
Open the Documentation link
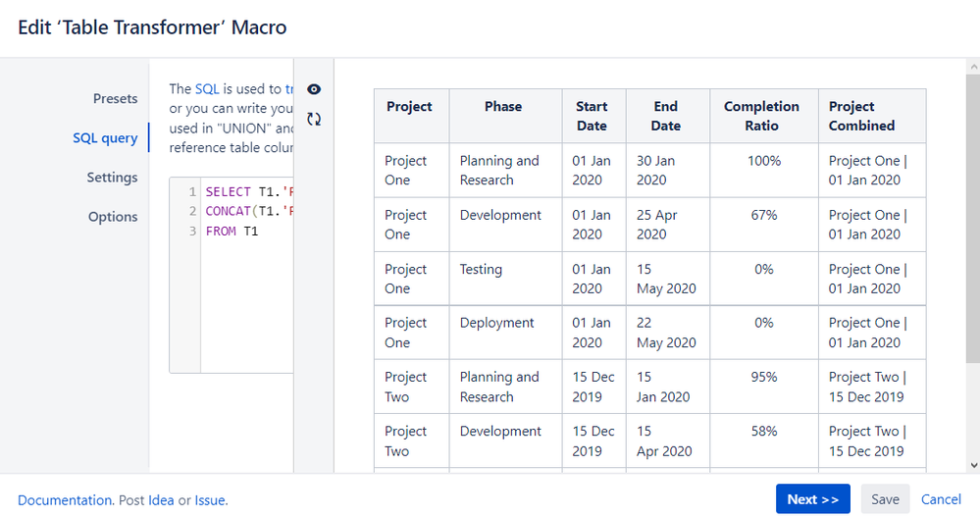pyautogui.click(x=65, y=500)
